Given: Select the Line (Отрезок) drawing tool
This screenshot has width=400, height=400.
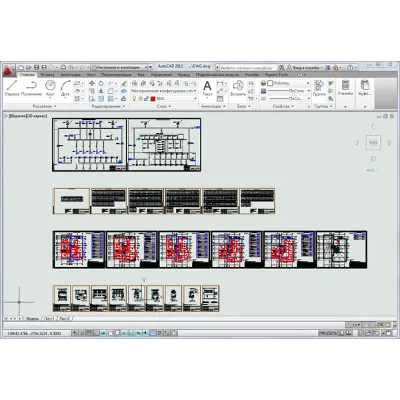Looking at the screenshot, I should click(x=12, y=88).
